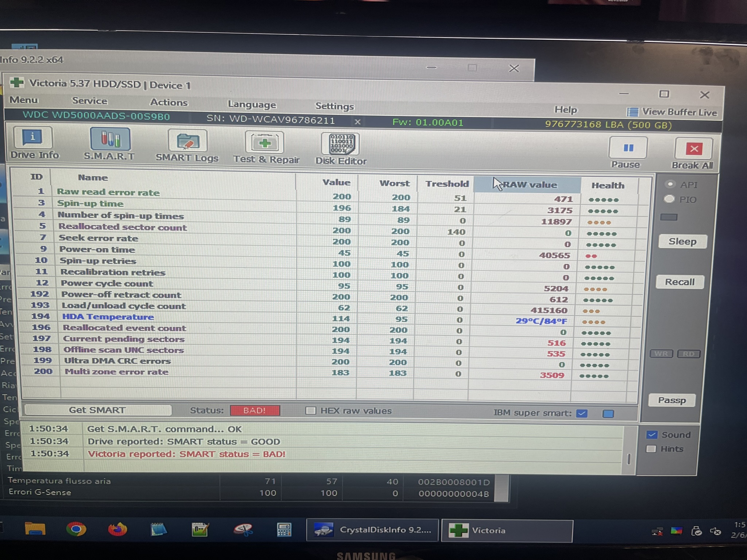
Task: Close the device tab next to serial number
Action: [357, 122]
